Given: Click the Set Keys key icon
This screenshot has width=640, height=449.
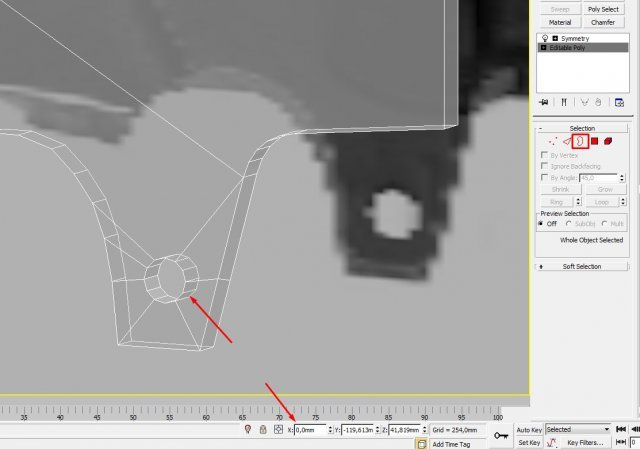Looking at the screenshot, I should 500,435.
